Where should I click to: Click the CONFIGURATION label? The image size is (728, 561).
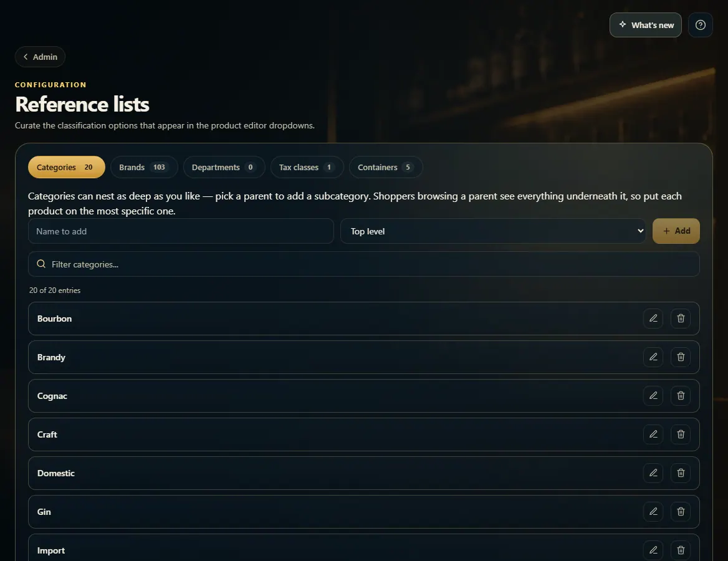50,85
